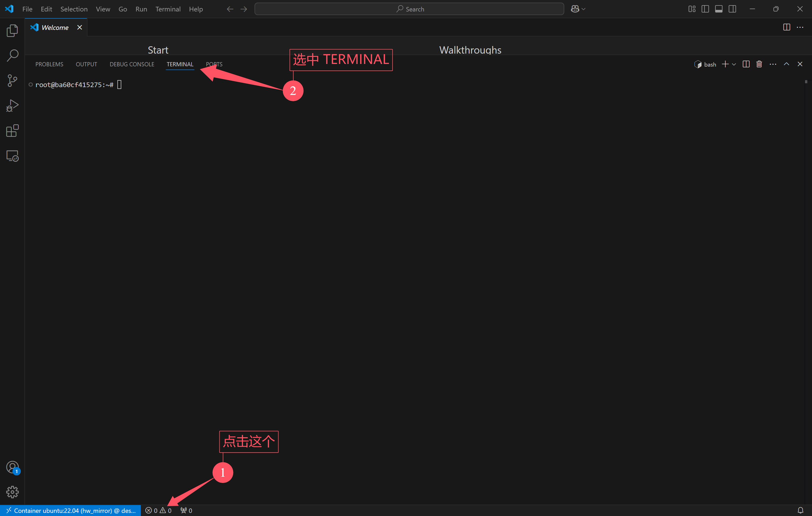Click the Search command center field
The height and width of the screenshot is (516, 812).
(x=409, y=9)
